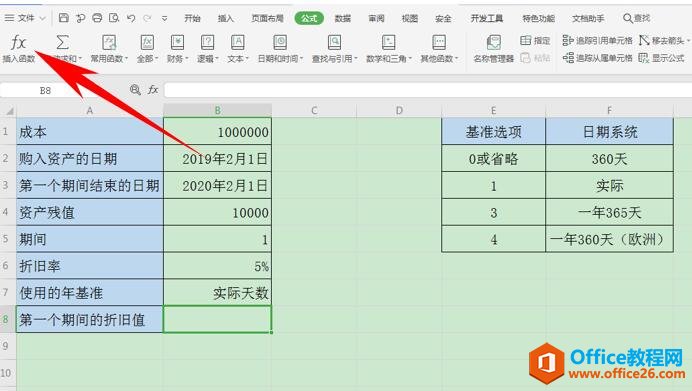
Task: Switch to the 视图 tab
Action: pos(410,18)
